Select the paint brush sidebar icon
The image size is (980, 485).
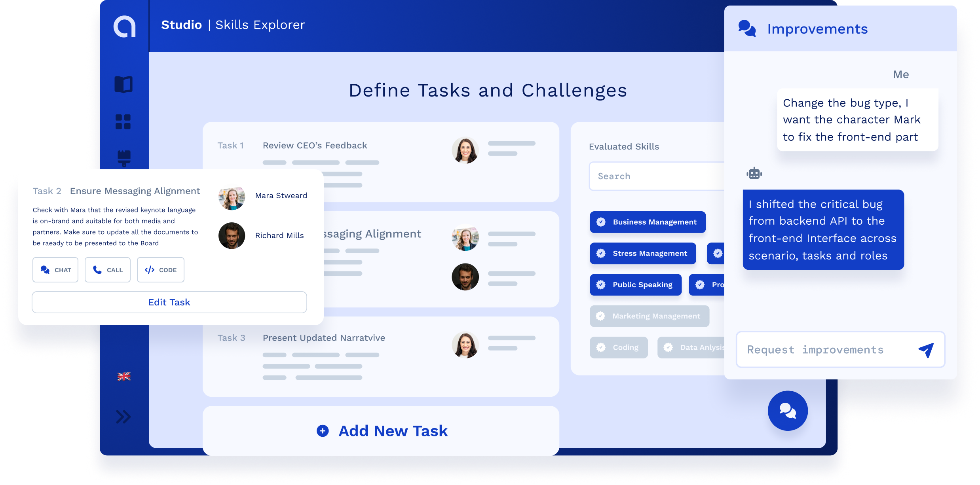124,158
